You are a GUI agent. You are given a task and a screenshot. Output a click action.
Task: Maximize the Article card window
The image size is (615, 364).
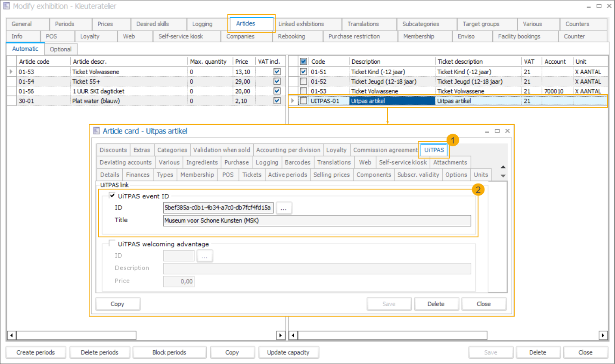497,131
